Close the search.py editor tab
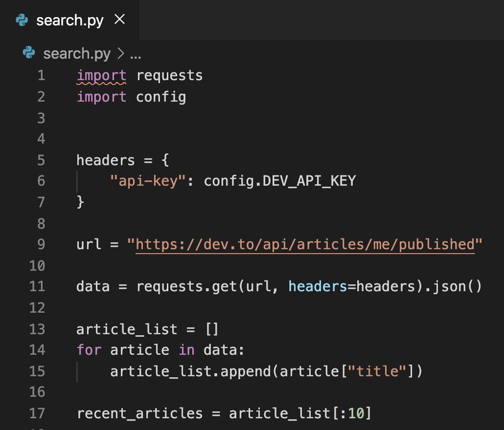Image resolution: width=504 pixels, height=430 pixels. coord(119,20)
